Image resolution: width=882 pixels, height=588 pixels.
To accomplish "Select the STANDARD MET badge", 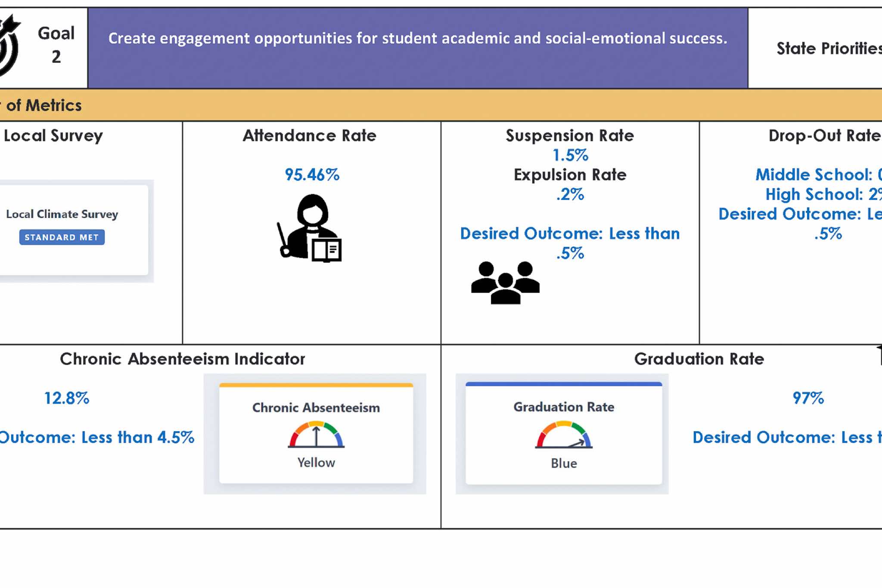I will click(62, 237).
